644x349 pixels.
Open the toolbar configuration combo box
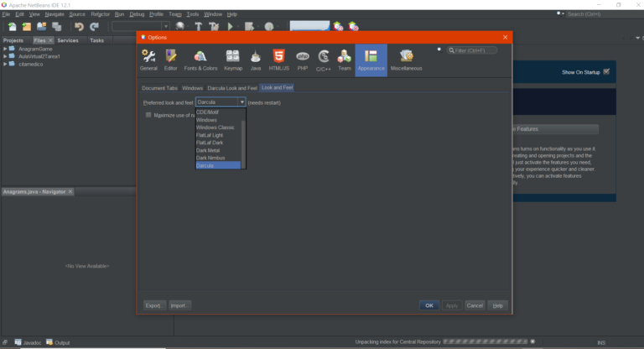141,27
